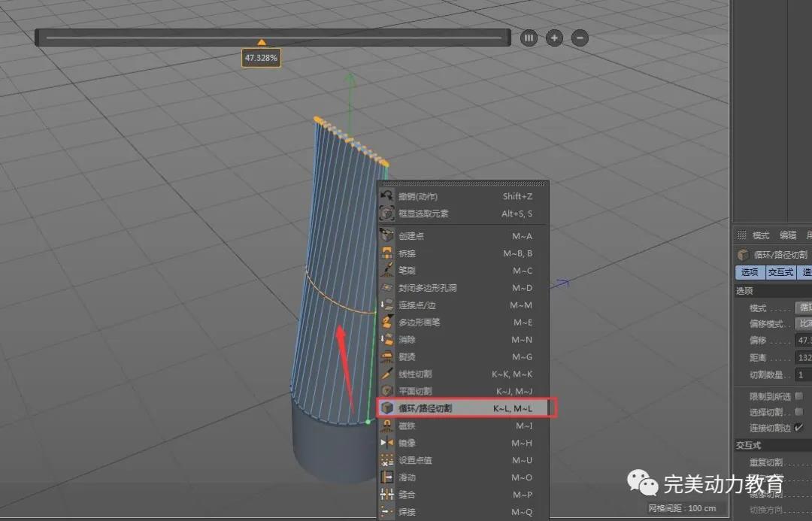
Task: Add a cut with the plus button
Action: (x=554, y=38)
